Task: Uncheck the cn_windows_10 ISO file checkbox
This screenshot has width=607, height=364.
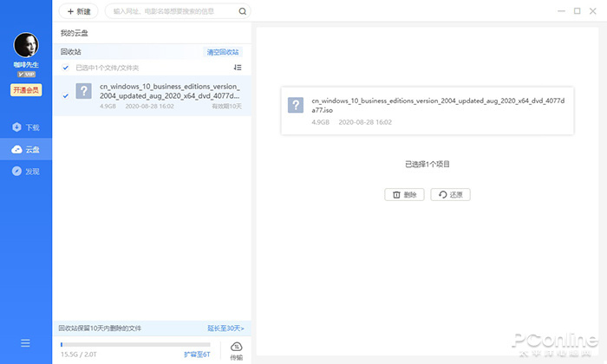Action: 66,96
